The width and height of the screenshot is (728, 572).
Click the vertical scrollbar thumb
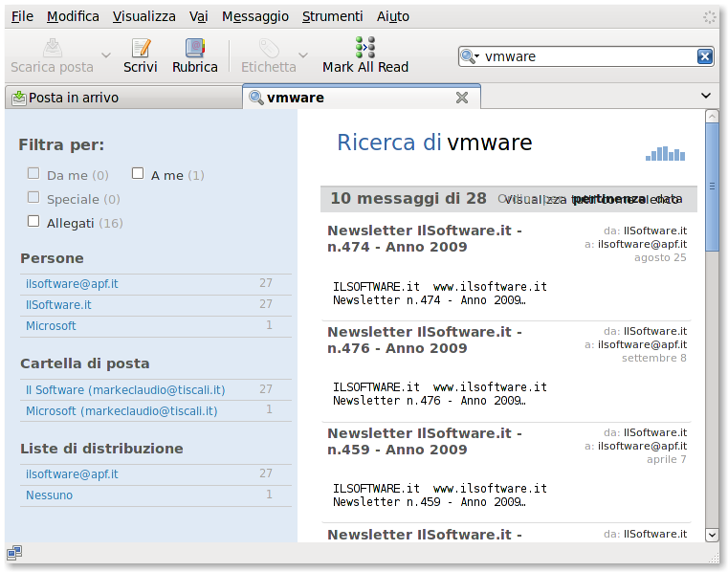(712, 187)
